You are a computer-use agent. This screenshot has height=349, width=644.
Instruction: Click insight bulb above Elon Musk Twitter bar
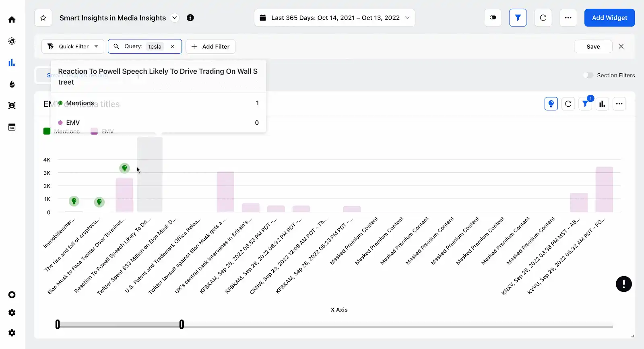[124, 168]
